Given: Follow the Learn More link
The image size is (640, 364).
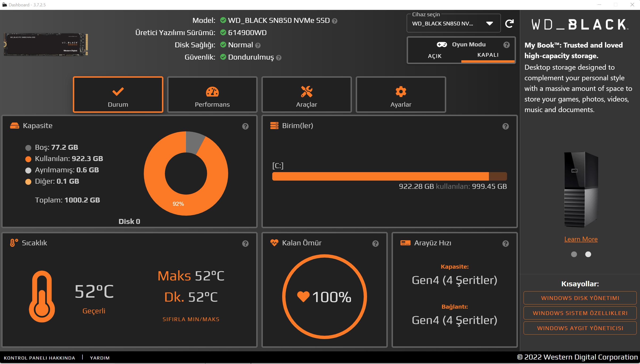Looking at the screenshot, I should pos(581,239).
